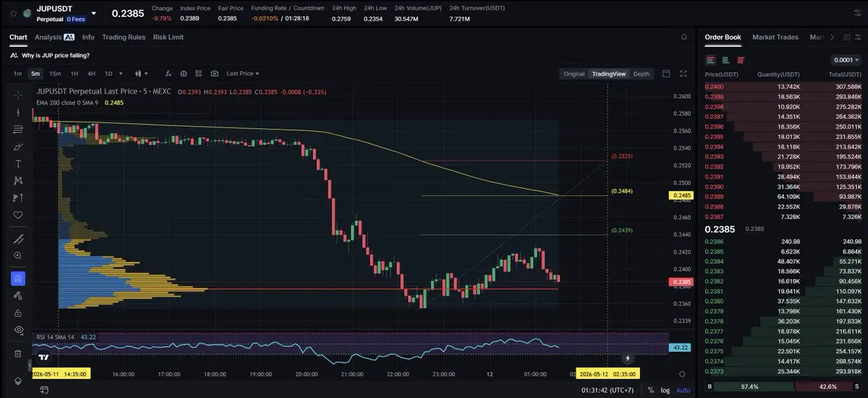Show both bids and asks in order book
Viewport: 868px width, 398px height.
pos(711,60)
